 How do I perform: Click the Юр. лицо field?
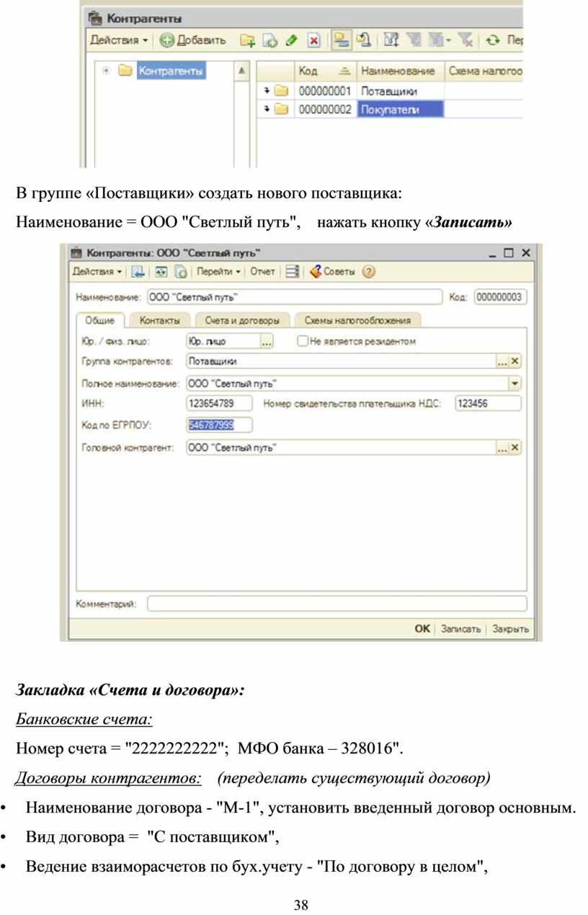(x=223, y=342)
